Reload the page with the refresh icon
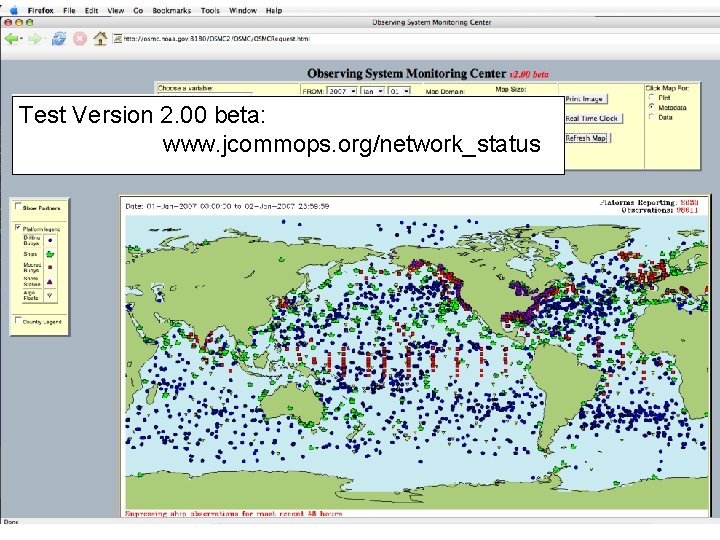 (x=59, y=39)
